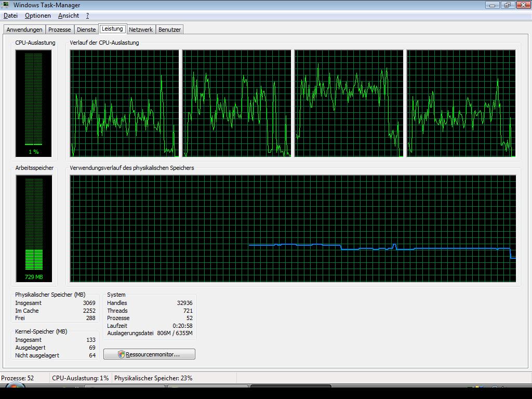Click the Ressourcenmonitor button

149,354
